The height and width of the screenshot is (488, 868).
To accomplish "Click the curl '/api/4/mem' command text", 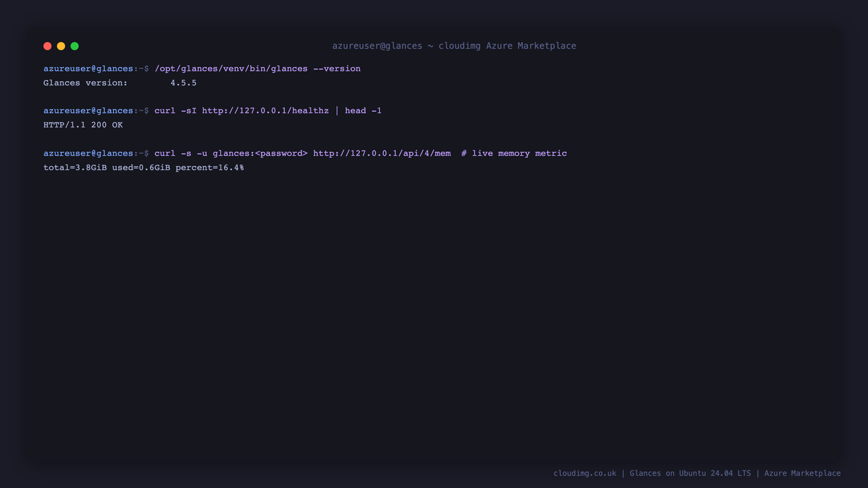I will pos(302,153).
